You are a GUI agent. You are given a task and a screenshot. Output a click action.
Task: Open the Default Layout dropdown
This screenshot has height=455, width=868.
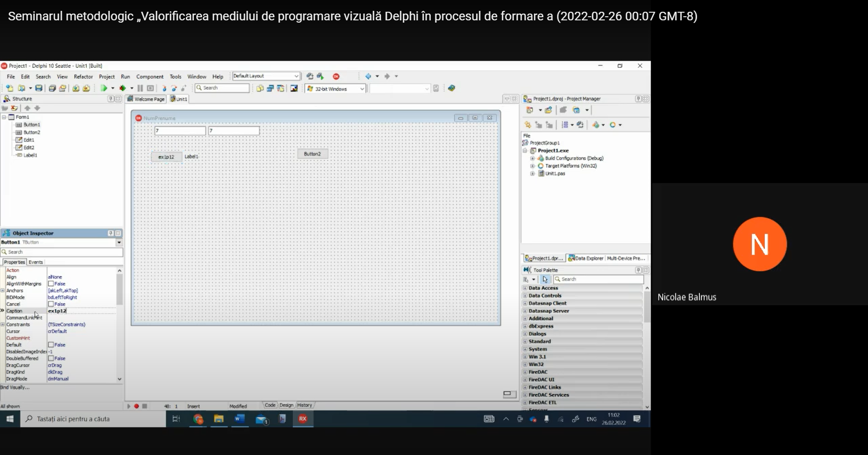(296, 76)
